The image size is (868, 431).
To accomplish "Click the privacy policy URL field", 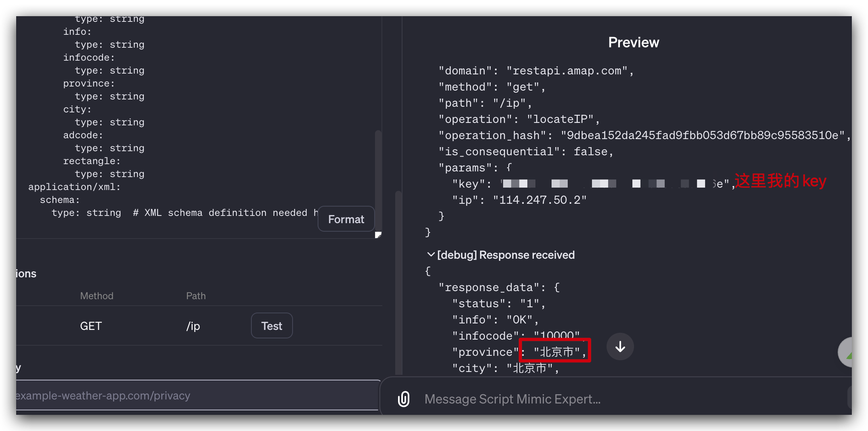I will pyautogui.click(x=197, y=395).
